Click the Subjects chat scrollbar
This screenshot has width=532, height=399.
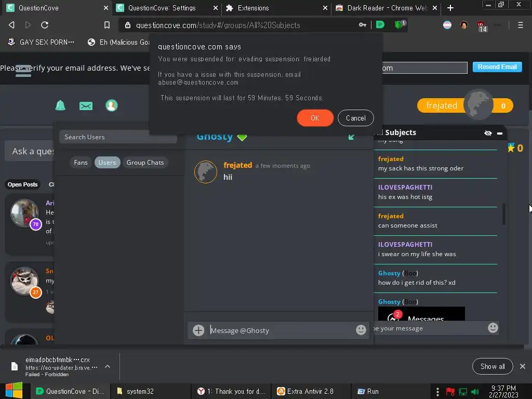pyautogui.click(x=504, y=214)
